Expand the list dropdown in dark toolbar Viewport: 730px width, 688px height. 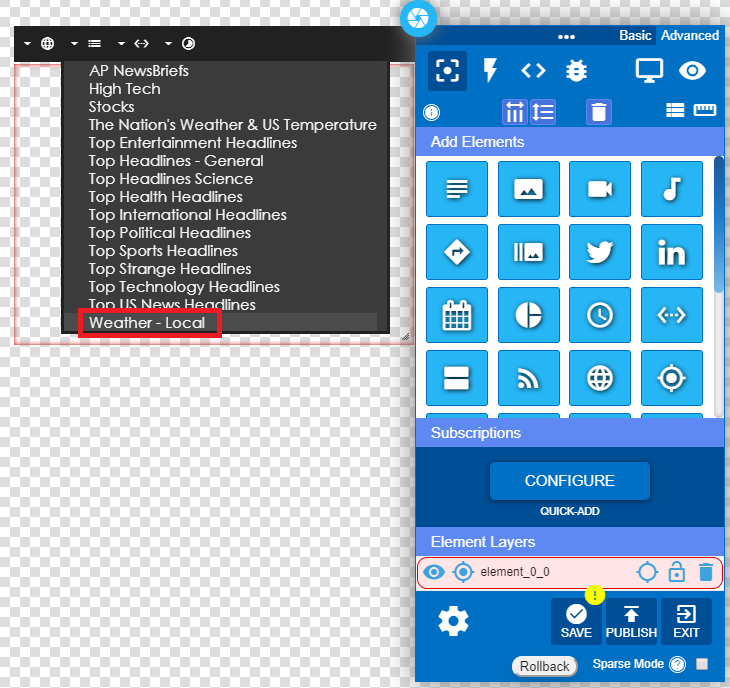(x=74, y=43)
